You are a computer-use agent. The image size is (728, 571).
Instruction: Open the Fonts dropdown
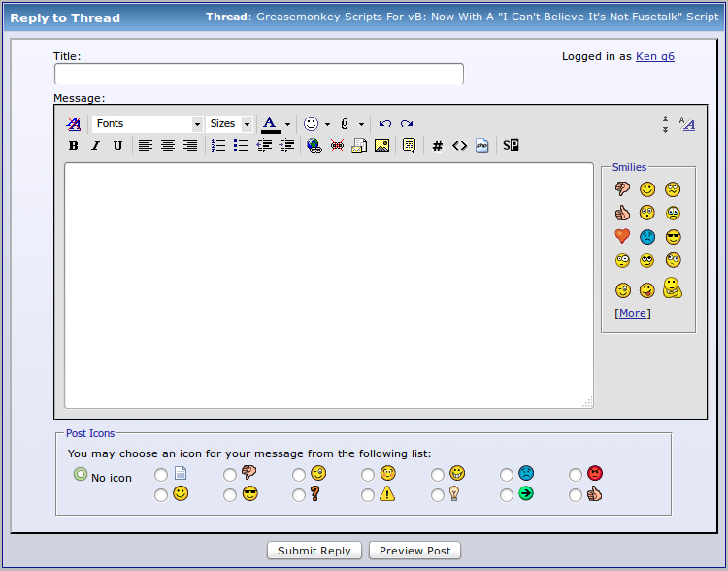(148, 123)
